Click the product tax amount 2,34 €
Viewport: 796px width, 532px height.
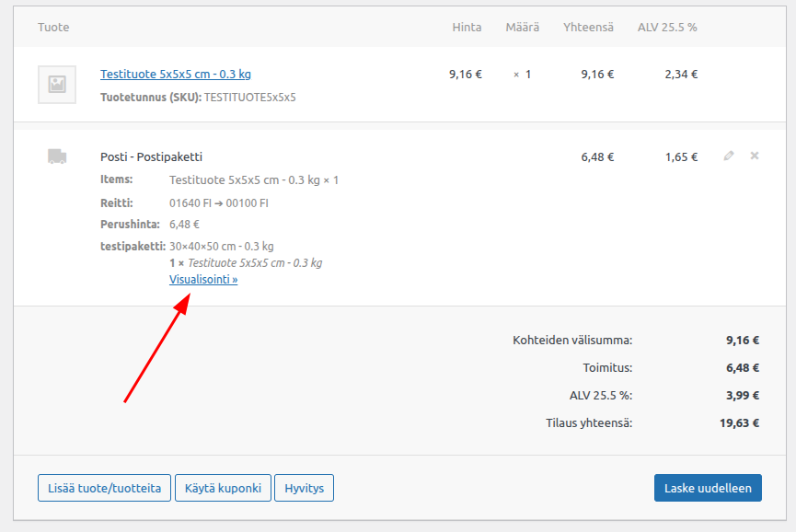681,75
